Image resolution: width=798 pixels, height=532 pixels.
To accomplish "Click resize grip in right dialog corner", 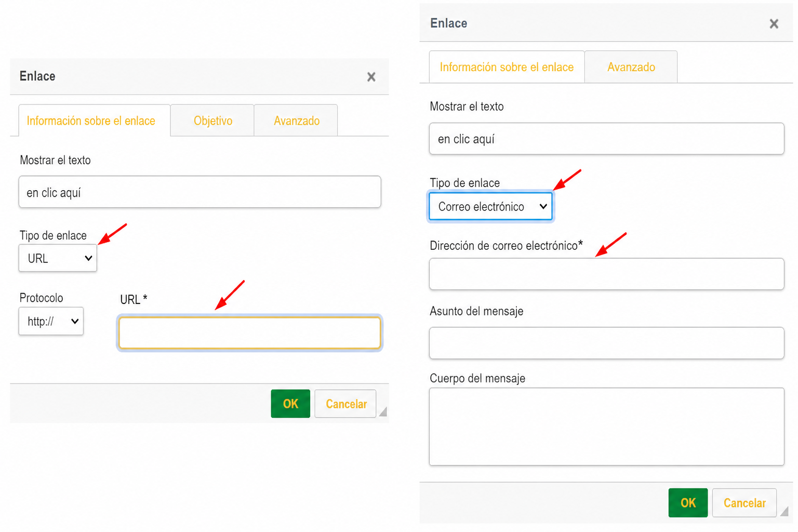I will click(784, 512).
